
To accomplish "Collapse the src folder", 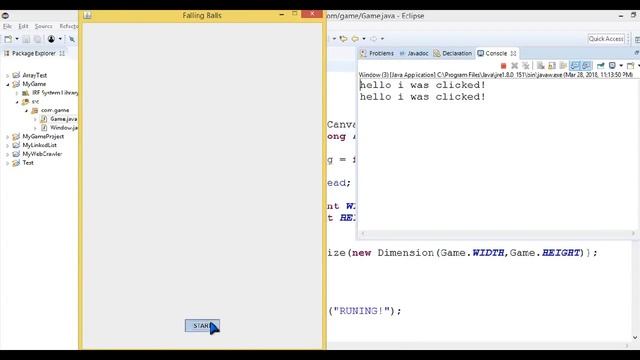I will click(17, 102).
